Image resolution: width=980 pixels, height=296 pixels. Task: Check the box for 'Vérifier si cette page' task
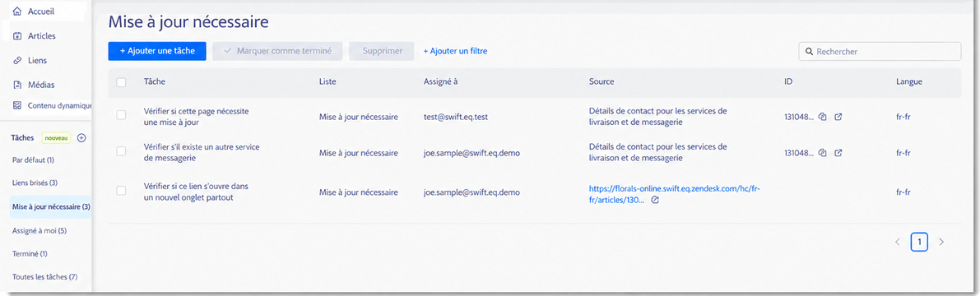tap(121, 115)
